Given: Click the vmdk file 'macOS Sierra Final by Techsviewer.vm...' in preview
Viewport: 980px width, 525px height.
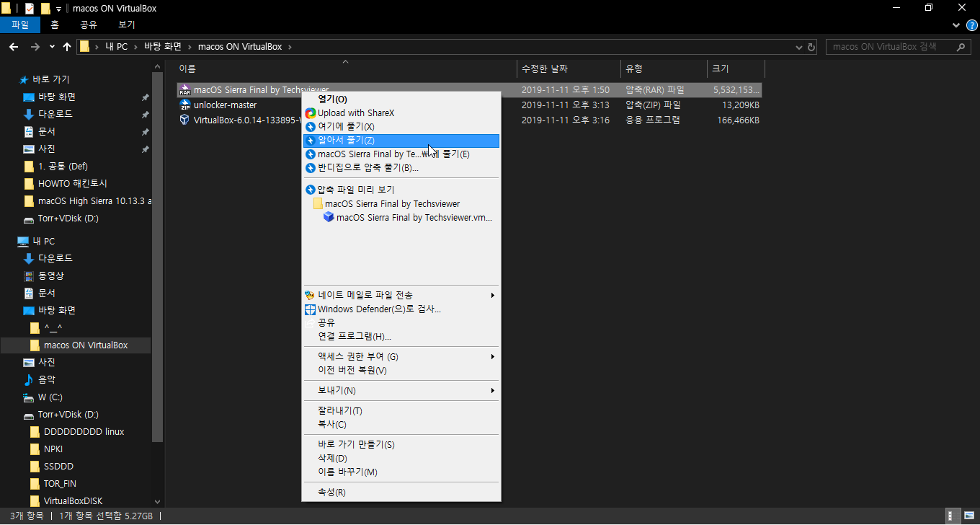Looking at the screenshot, I should click(x=409, y=217).
